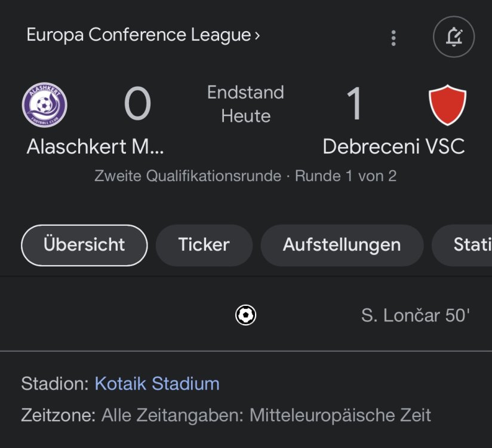Click Alaschkert's score of 0

point(137,104)
